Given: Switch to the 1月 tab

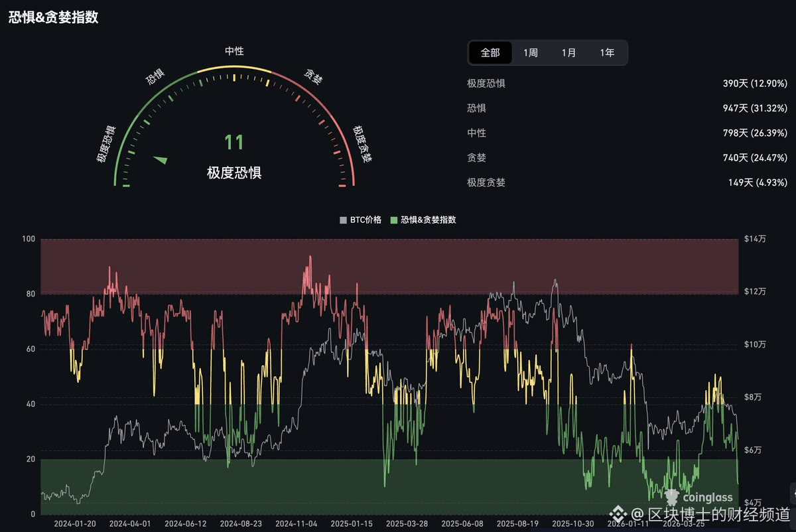Looking at the screenshot, I should [x=568, y=53].
